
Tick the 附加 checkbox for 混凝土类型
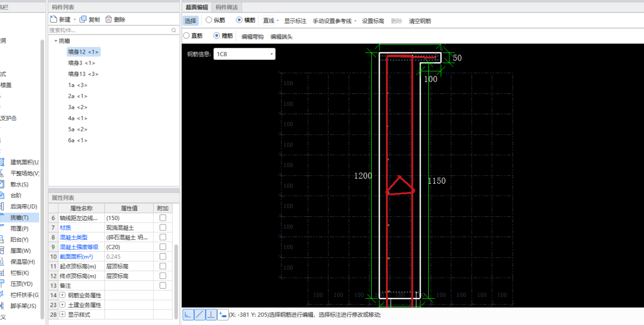[x=163, y=237]
